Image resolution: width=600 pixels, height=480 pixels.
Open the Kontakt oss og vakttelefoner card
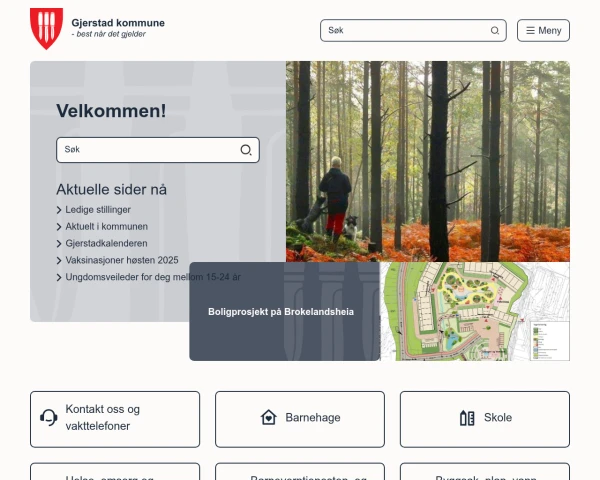coord(115,418)
